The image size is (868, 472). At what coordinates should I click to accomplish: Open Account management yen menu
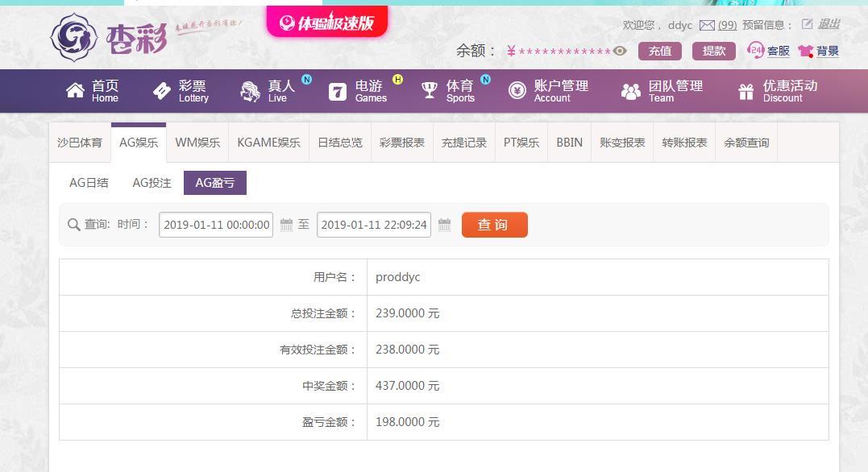(x=548, y=91)
